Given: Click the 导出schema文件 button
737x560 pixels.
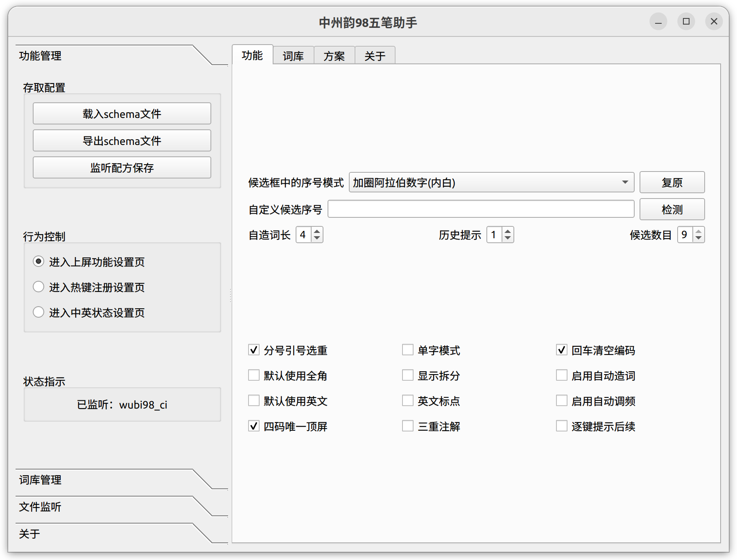Looking at the screenshot, I should pos(122,140).
